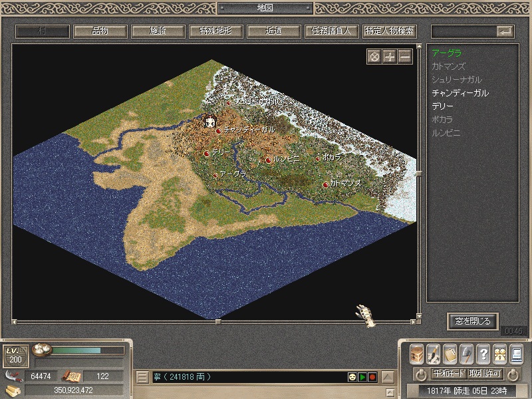Open the notepad memo icon

pos(450,354)
